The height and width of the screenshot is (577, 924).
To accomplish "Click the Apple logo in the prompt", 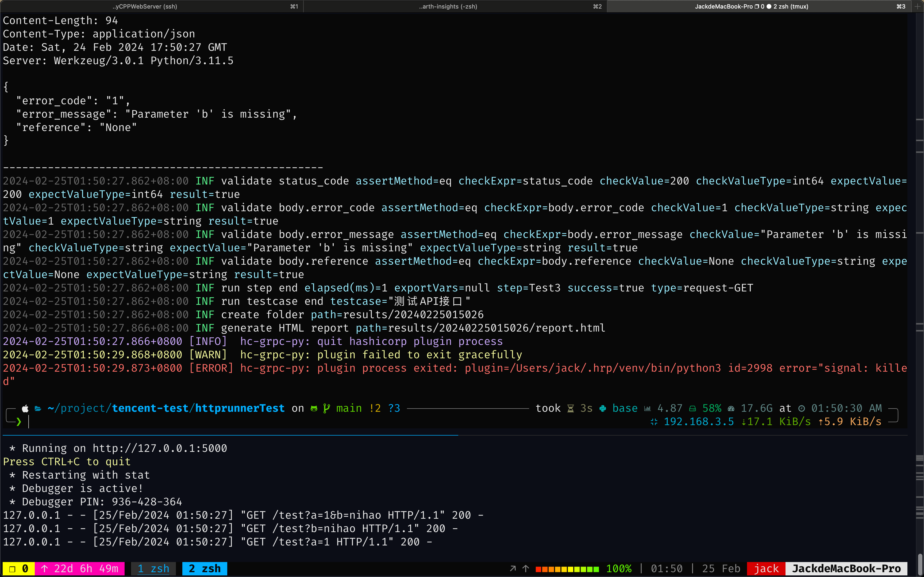I will (x=25, y=409).
